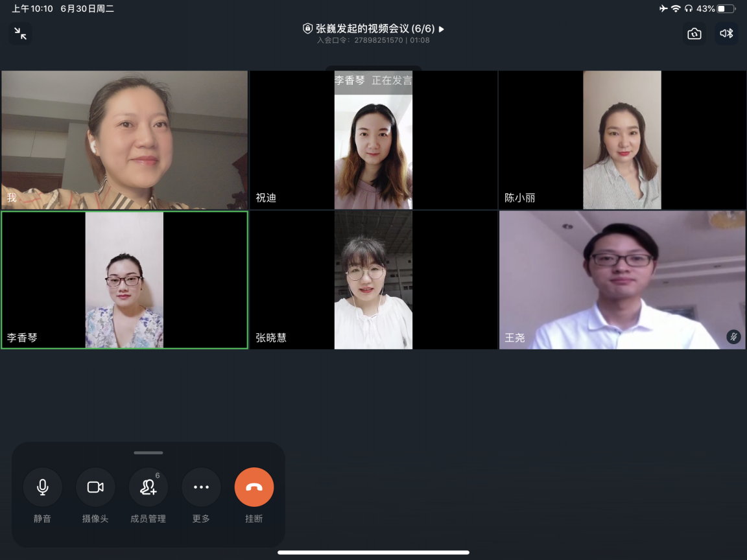Viewport: 747px width, 560px height.
Task: Select 李香琴's highlighted video tile
Action: click(x=124, y=280)
